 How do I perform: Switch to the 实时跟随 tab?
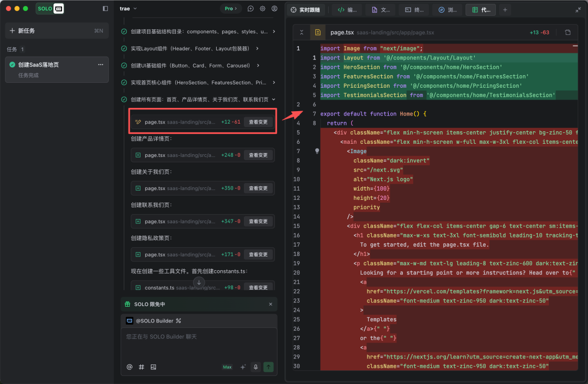[x=305, y=10]
